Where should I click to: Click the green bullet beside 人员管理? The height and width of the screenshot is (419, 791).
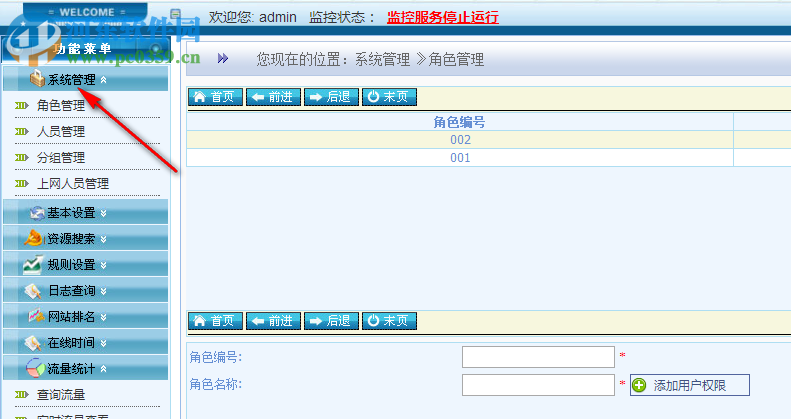pos(21,132)
